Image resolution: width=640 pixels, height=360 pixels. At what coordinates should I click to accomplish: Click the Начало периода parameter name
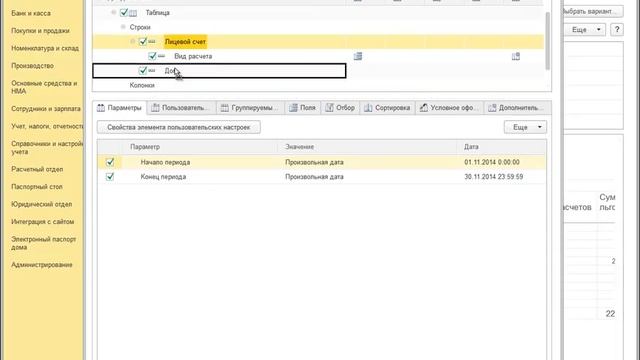pyautogui.click(x=165, y=162)
